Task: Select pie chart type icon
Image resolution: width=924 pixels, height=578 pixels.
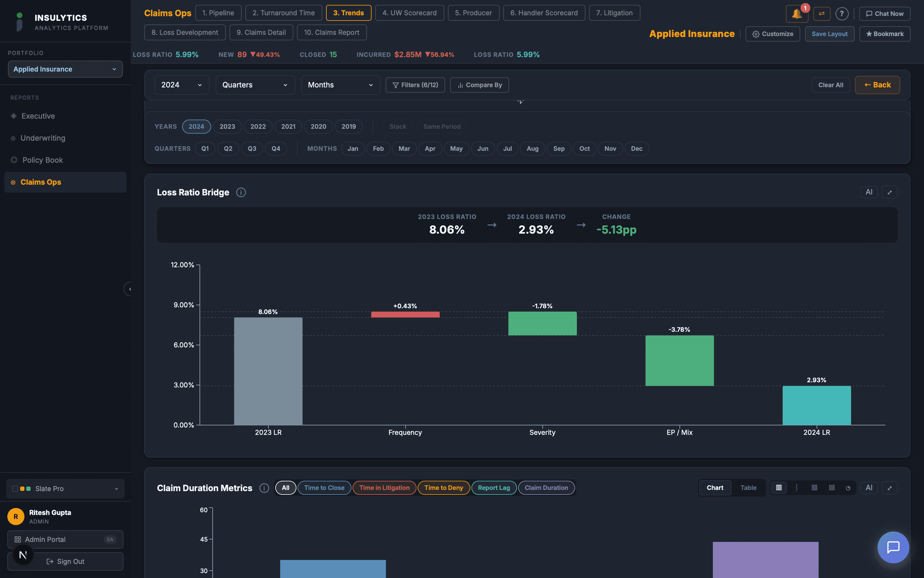Action: [848, 488]
